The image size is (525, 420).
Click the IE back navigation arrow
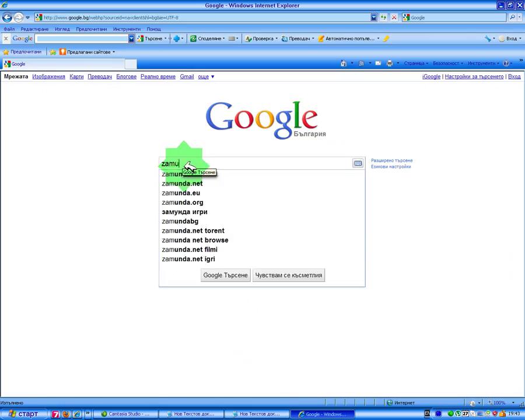click(x=8, y=17)
